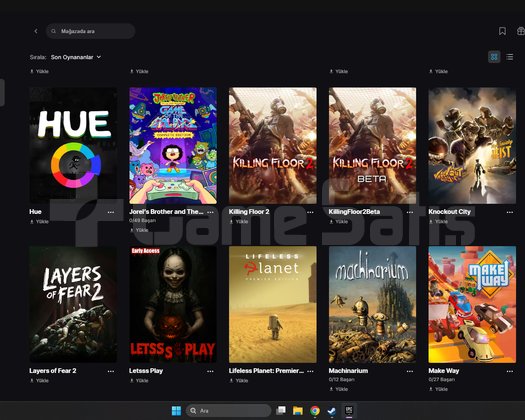Click Yükle under Killing Floor 2

point(239,222)
